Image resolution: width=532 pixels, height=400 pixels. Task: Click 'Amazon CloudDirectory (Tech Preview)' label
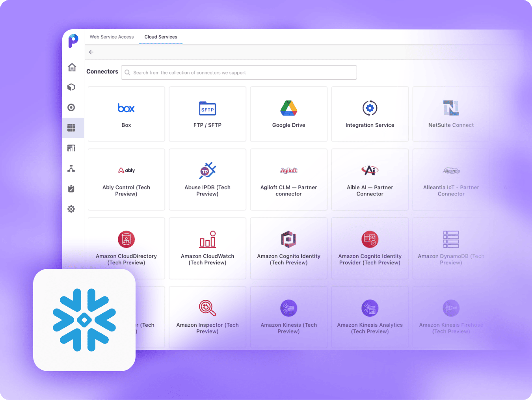126,259
